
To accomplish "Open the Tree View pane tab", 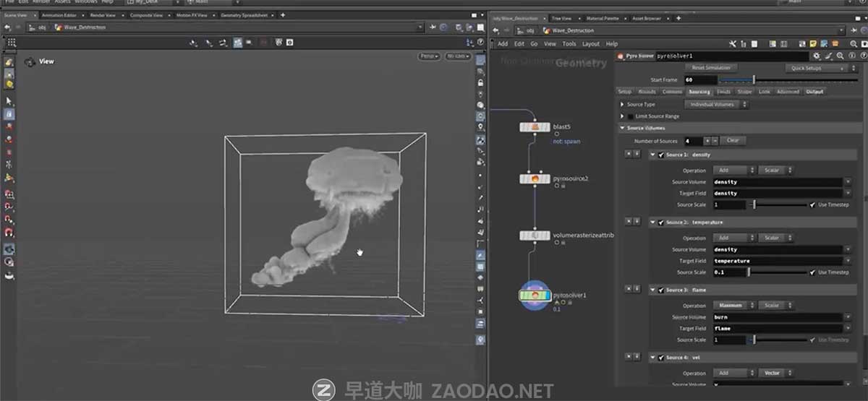I will pyautogui.click(x=561, y=18).
